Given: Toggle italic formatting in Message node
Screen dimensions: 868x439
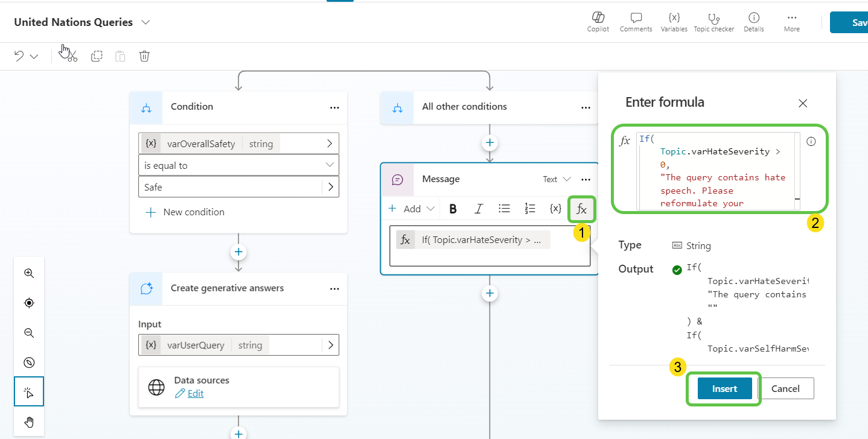Looking at the screenshot, I should click(x=479, y=209).
